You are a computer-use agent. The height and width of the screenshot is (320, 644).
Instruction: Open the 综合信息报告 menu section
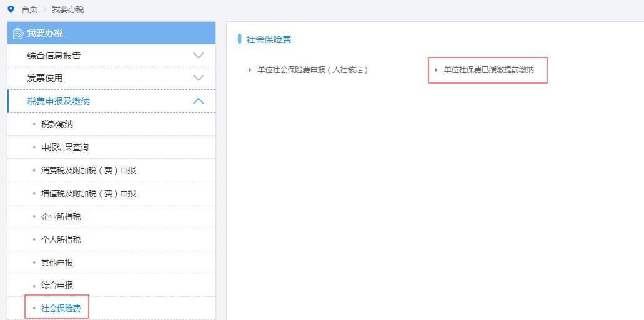pyautogui.click(x=111, y=56)
